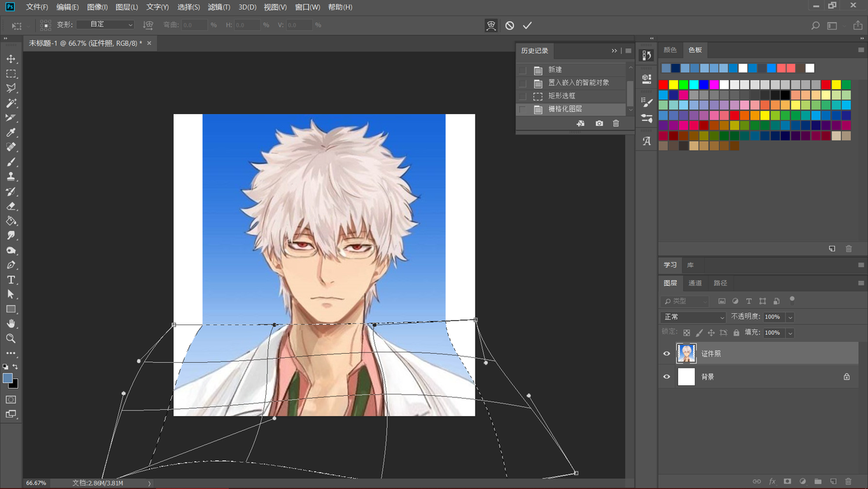This screenshot has width=868, height=489.
Task: Select the Eraser tool
Action: (11, 206)
